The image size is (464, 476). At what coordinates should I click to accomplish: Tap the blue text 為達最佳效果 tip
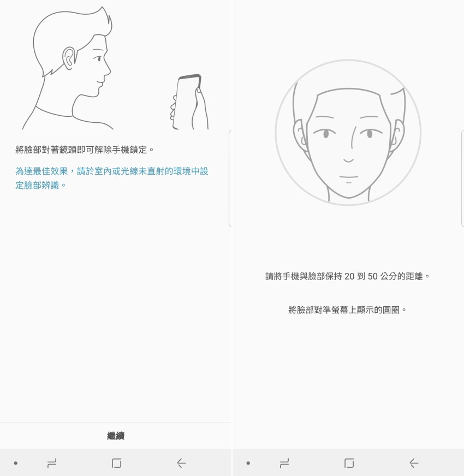pos(112,178)
